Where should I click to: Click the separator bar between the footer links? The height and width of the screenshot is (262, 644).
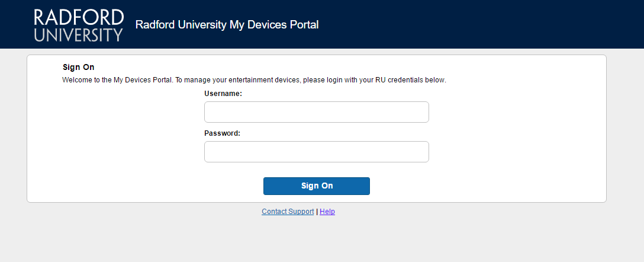click(x=317, y=212)
